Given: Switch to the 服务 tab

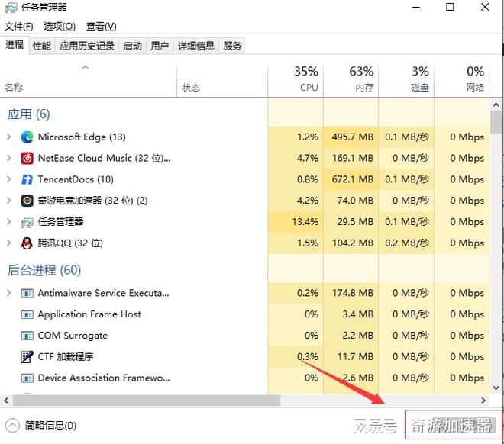Looking at the screenshot, I should point(232,46).
